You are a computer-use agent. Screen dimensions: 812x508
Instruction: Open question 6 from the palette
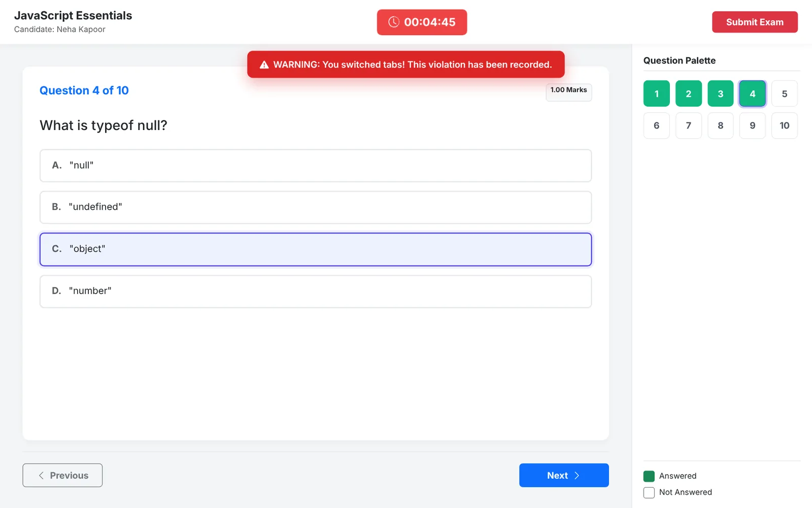coord(657,125)
